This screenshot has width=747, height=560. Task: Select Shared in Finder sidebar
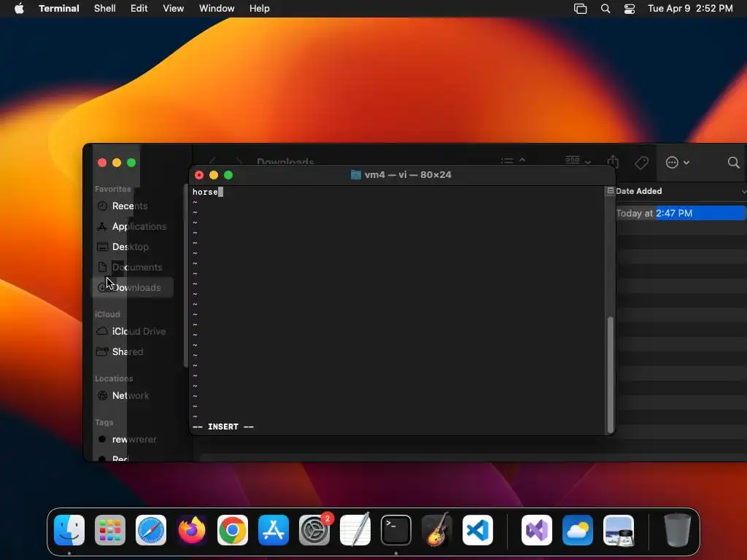click(133, 351)
